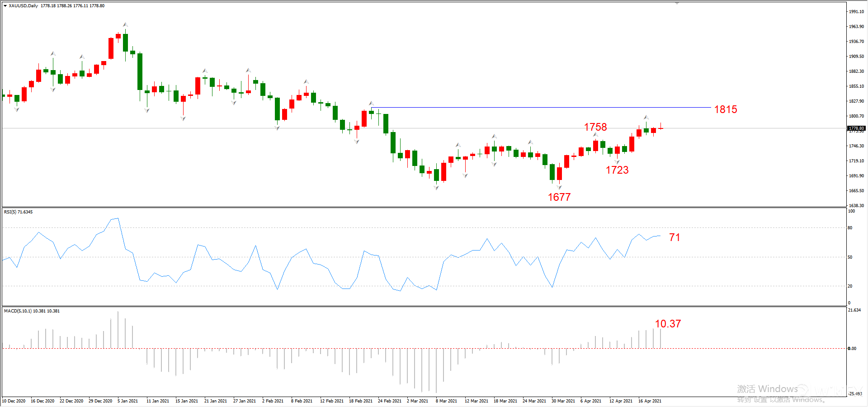The image size is (868, 407).
Task: Click the 12 Apr 2021 date label
Action: pos(621,401)
